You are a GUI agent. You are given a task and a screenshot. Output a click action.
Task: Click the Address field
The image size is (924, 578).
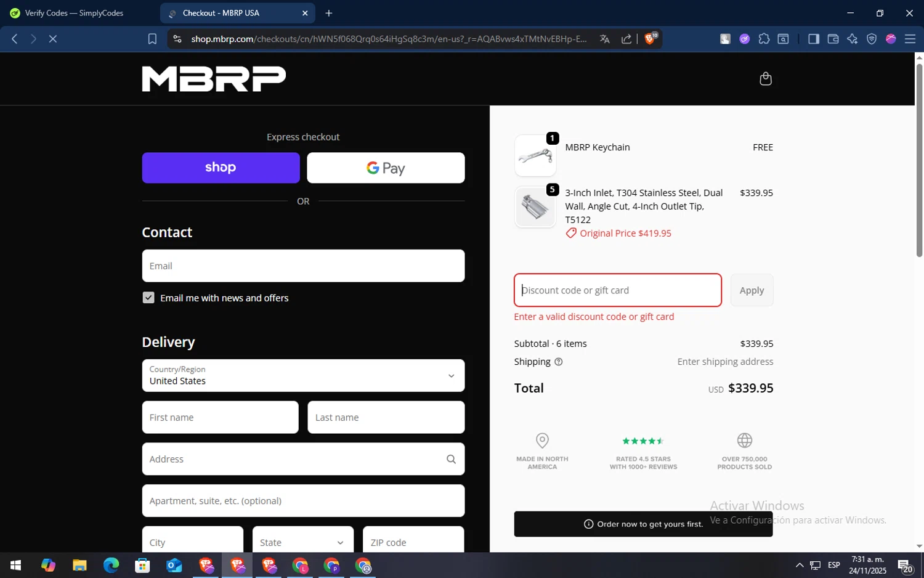(303, 459)
